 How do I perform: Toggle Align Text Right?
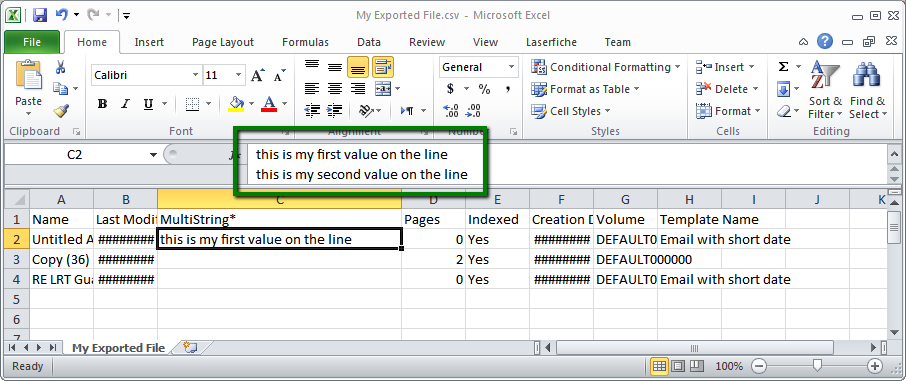coord(358,89)
